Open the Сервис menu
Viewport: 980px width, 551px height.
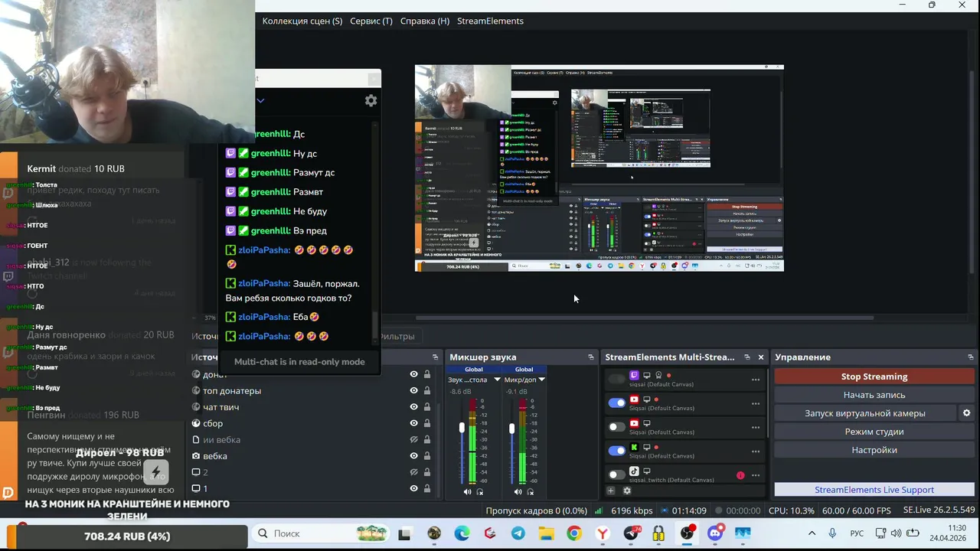click(x=371, y=21)
